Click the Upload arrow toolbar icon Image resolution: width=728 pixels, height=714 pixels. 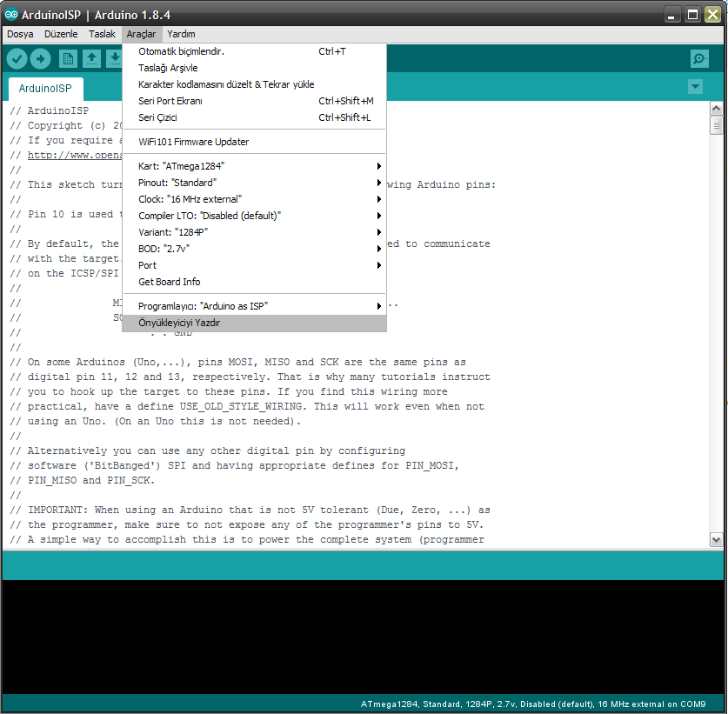click(41, 58)
